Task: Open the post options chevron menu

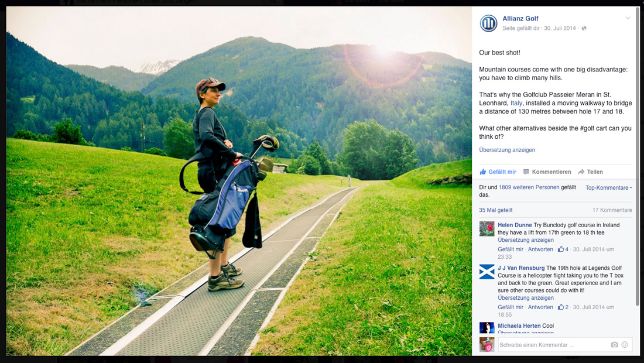Action: pyautogui.click(x=628, y=18)
